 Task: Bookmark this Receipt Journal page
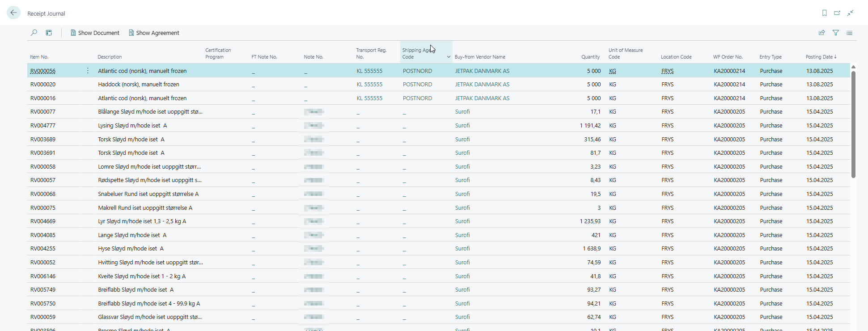pyautogui.click(x=824, y=13)
